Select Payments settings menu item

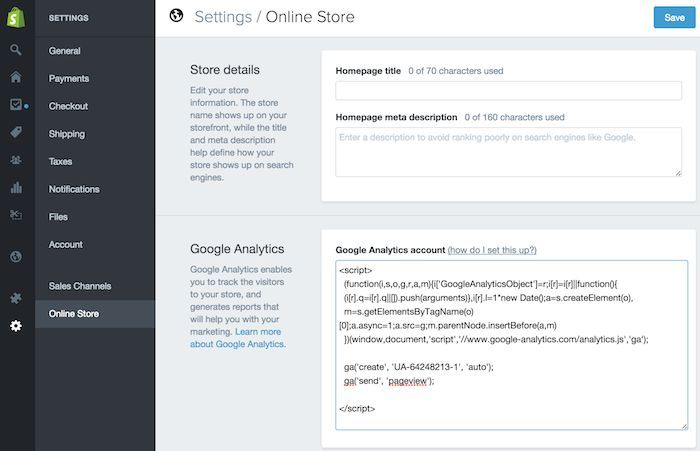pos(68,78)
